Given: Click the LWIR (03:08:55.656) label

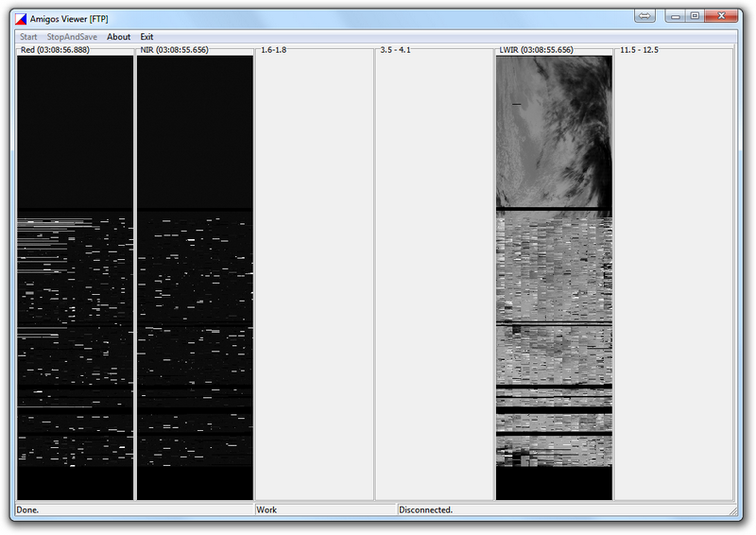Looking at the screenshot, I should (536, 50).
